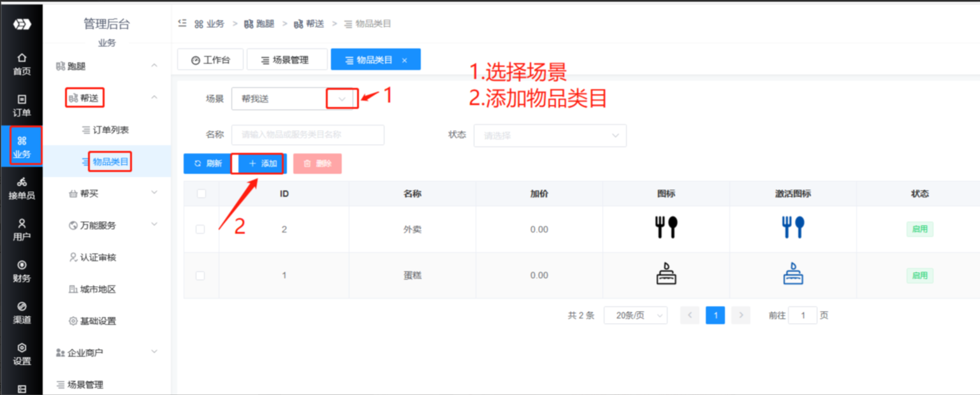
Task: Click the menu collapse icon beside breadcrumb
Action: (x=182, y=24)
